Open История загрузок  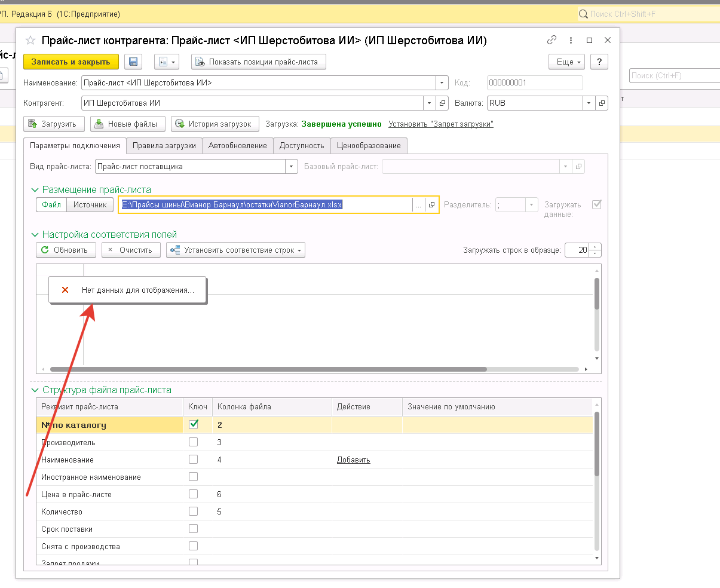click(x=215, y=124)
